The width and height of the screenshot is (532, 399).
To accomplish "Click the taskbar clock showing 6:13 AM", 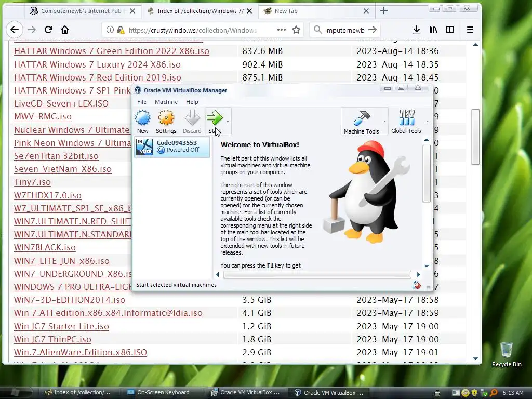I will pyautogui.click(x=513, y=393).
